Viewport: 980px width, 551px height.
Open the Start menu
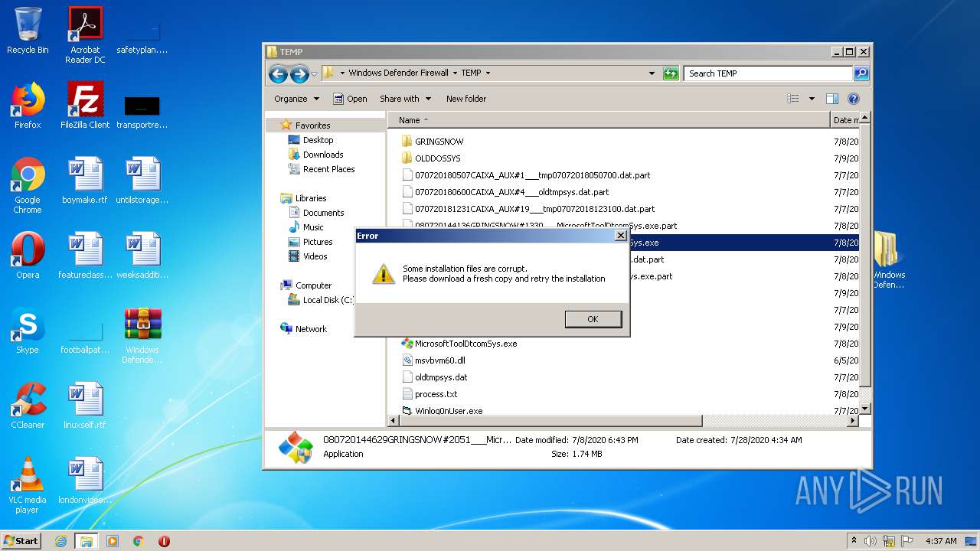click(21, 540)
